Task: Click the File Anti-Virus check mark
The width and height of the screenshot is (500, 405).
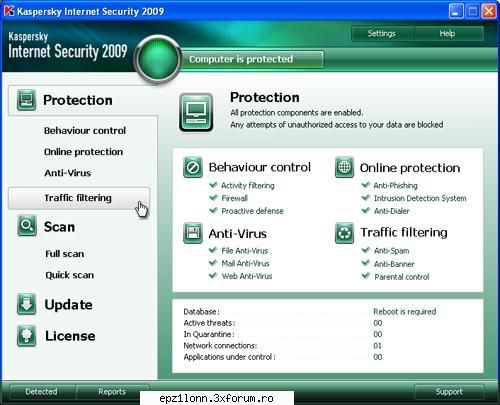Action: (x=213, y=250)
